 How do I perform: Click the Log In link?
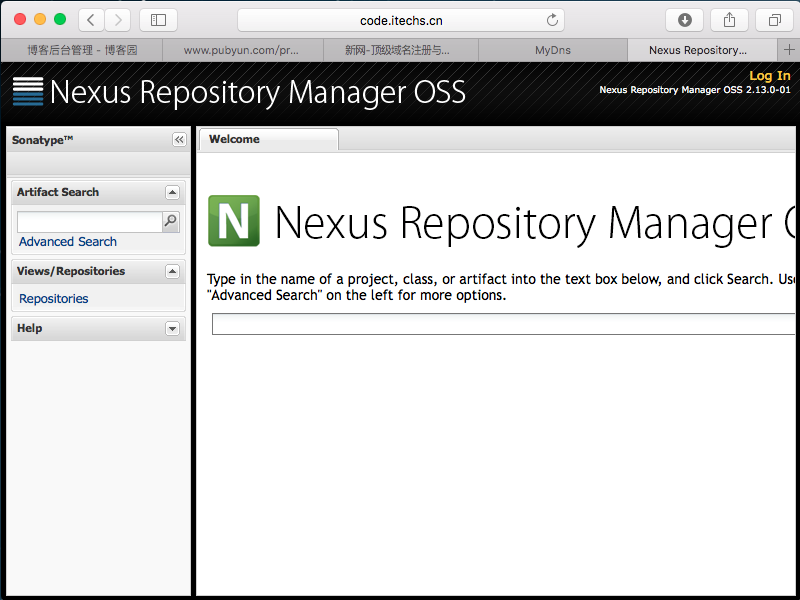tap(769, 76)
